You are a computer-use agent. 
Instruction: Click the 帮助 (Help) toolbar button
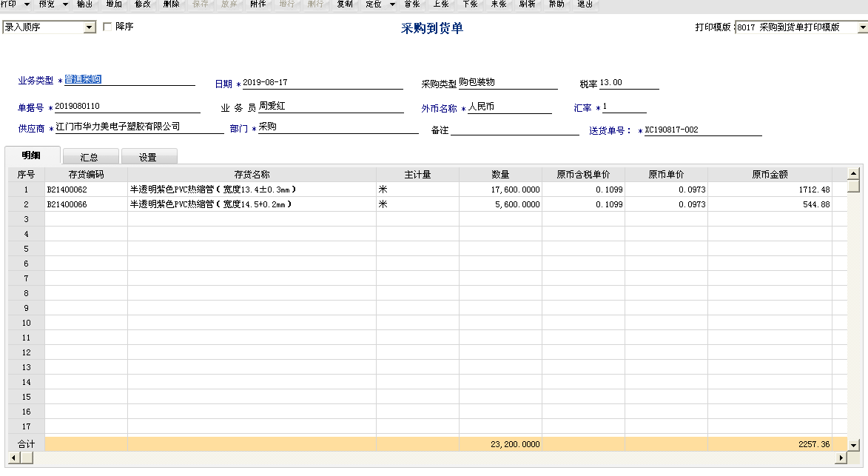click(556, 4)
